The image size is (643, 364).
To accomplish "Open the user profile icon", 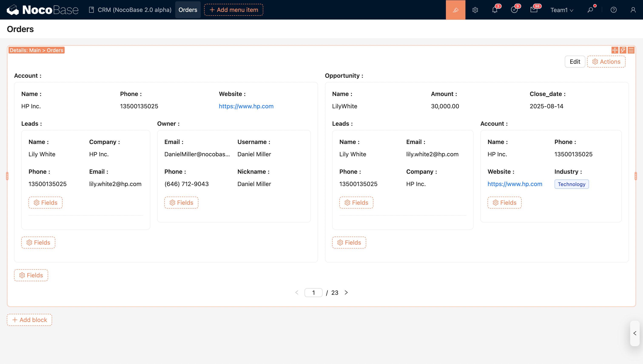I will [633, 10].
